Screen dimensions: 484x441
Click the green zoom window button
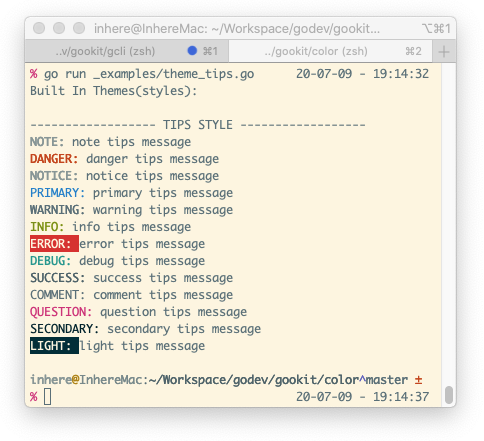[79, 28]
